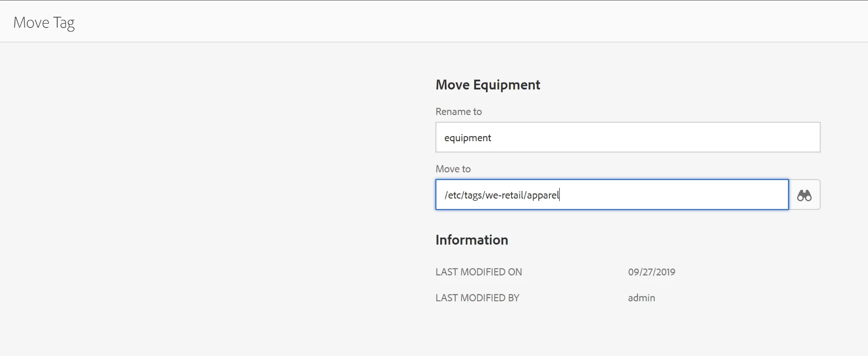Click 'etc' segment in Move to path
Viewport: 868px width, 356px height.
click(x=454, y=195)
